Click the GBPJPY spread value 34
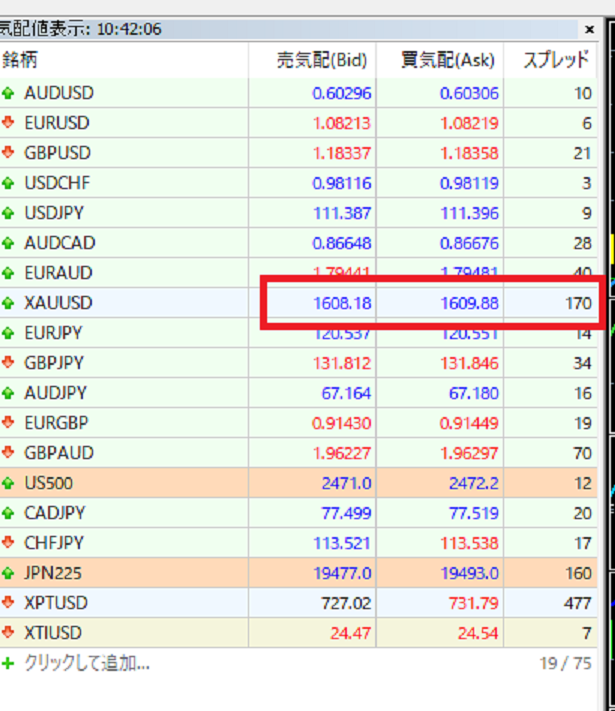This screenshot has width=615, height=711. [582, 363]
